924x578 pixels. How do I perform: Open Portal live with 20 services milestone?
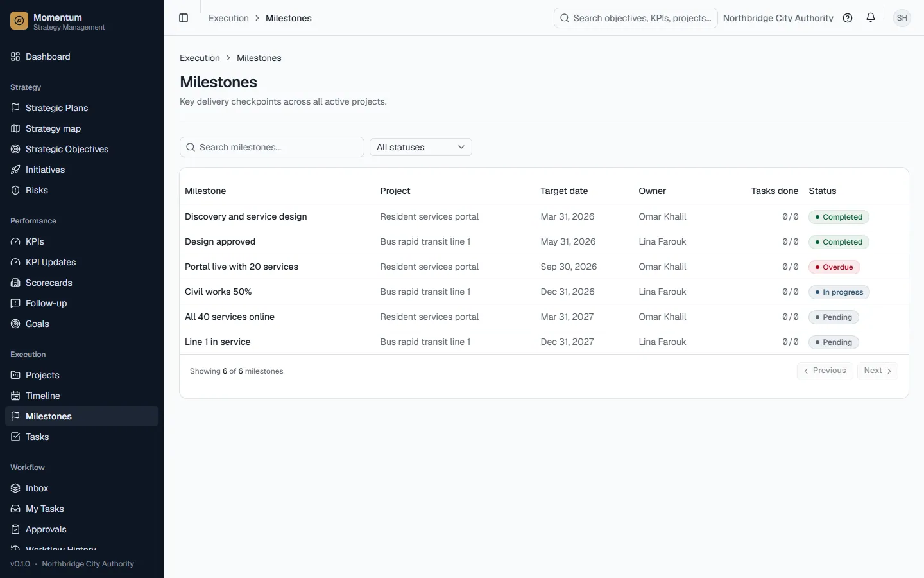tap(241, 267)
